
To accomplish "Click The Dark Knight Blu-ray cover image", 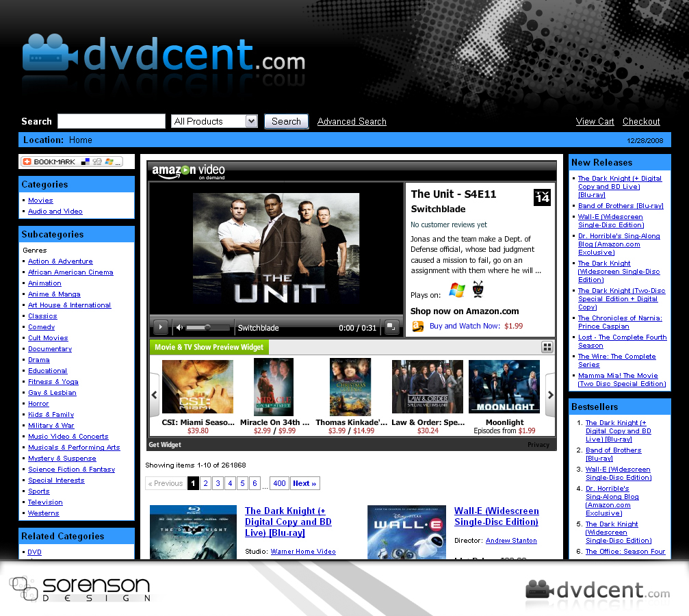I will point(194,532).
